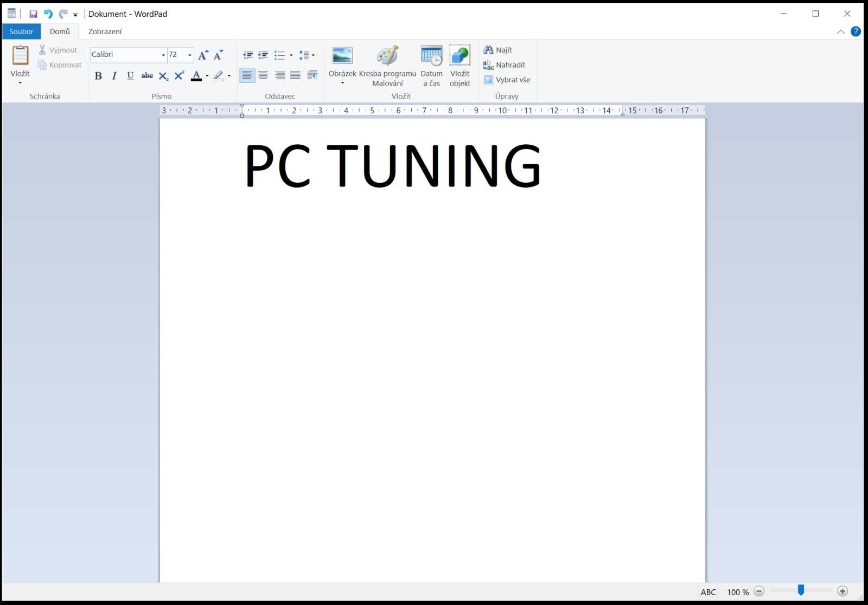
Task: Open the paragraph settings icon
Action: pos(312,75)
